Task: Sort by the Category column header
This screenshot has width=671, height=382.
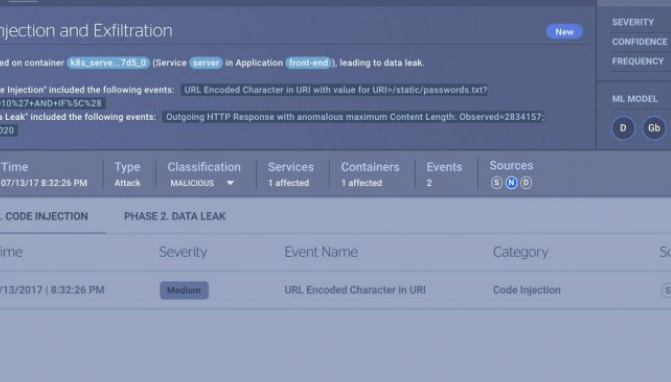Action: point(520,252)
